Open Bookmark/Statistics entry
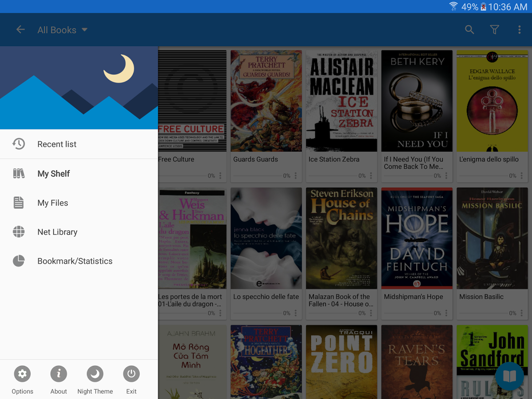This screenshot has height=399, width=532. pyautogui.click(x=79, y=261)
